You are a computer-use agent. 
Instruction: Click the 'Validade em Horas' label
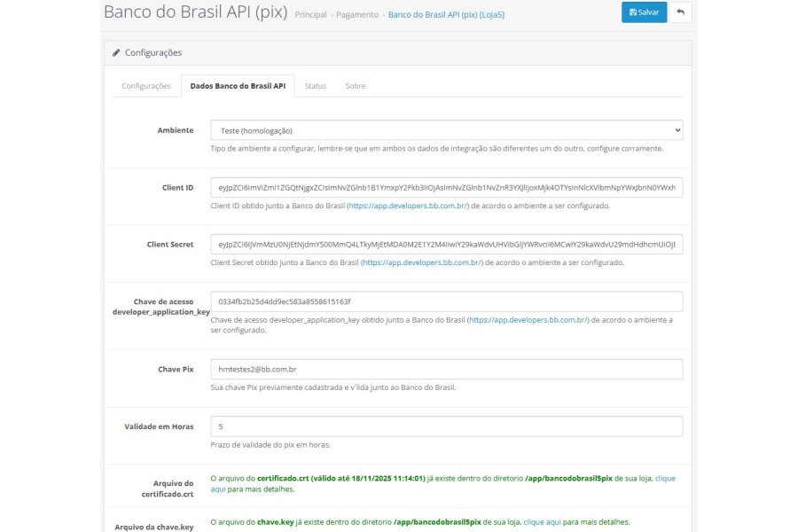coord(159,426)
